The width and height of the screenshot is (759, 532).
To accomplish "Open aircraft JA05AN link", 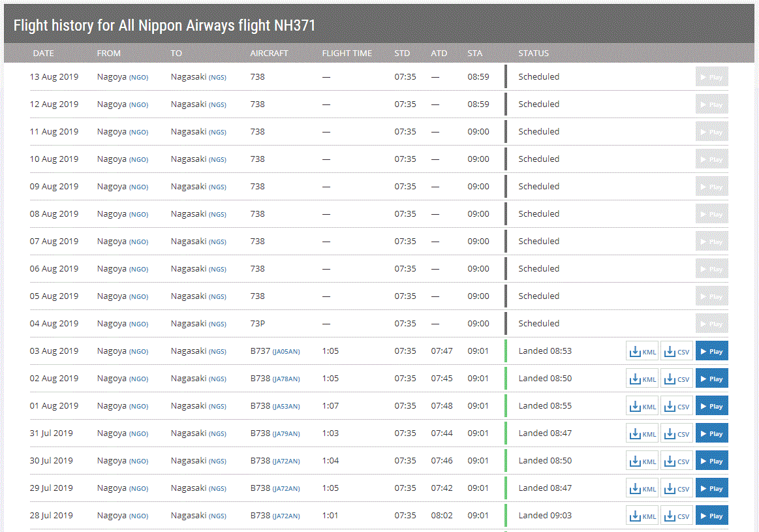I will [286, 351].
